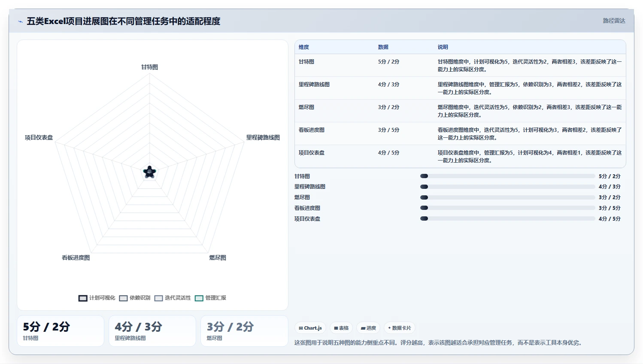Image resolution: width=643 pixels, height=364 pixels.
Task: Click the 表格 tag chip
Action: 341,328
